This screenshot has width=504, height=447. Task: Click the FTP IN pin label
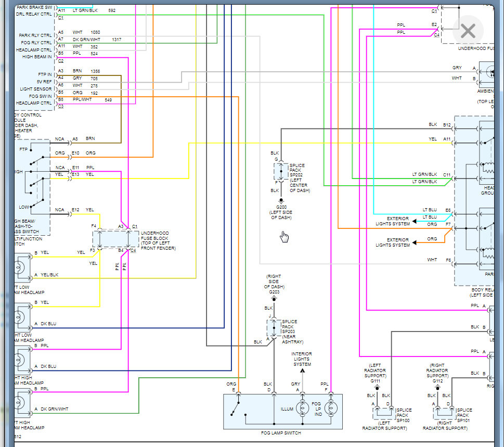45,74
